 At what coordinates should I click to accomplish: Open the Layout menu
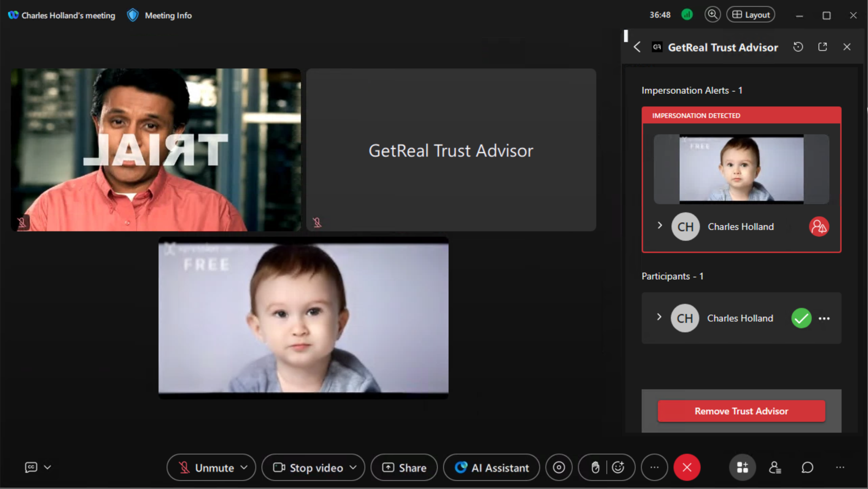pyautogui.click(x=751, y=15)
